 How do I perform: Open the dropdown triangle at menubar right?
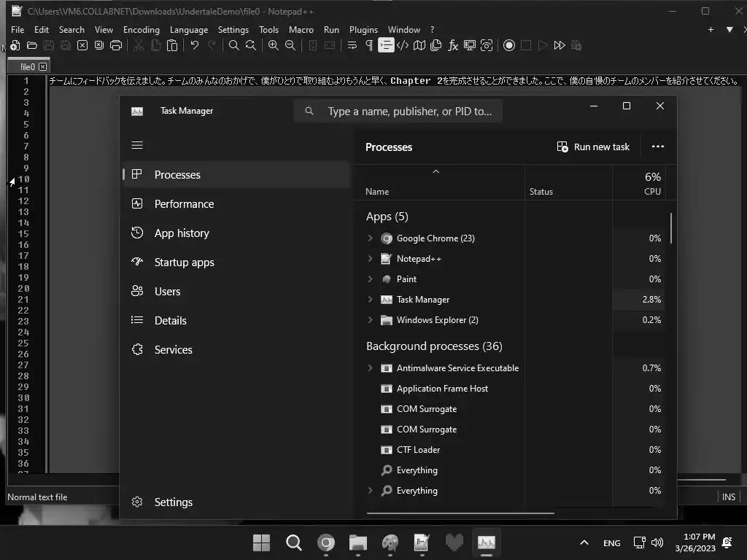point(729,29)
